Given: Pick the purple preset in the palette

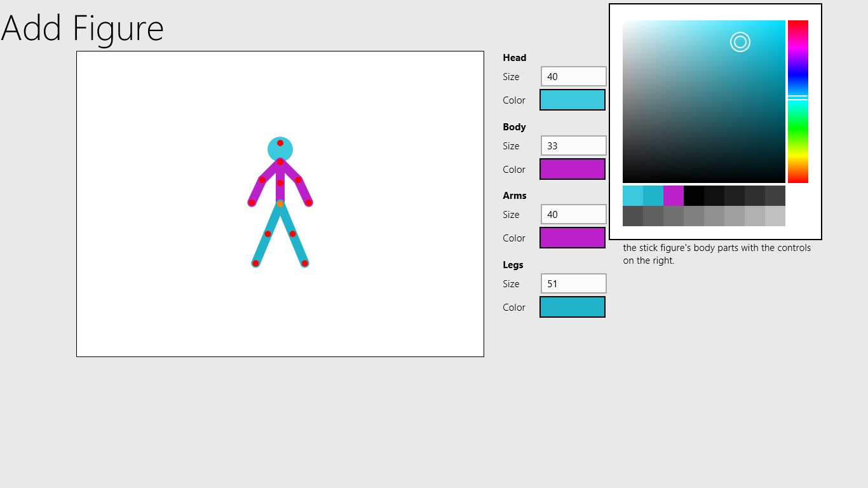Looking at the screenshot, I should tap(673, 196).
